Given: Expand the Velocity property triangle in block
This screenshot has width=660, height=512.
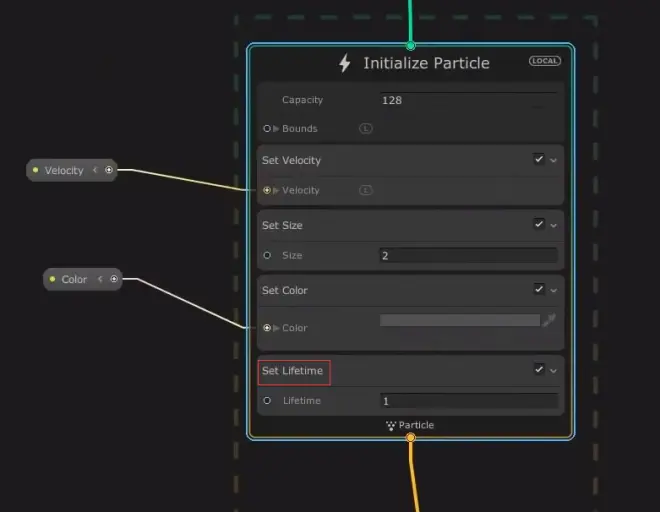Looking at the screenshot, I should (x=276, y=190).
